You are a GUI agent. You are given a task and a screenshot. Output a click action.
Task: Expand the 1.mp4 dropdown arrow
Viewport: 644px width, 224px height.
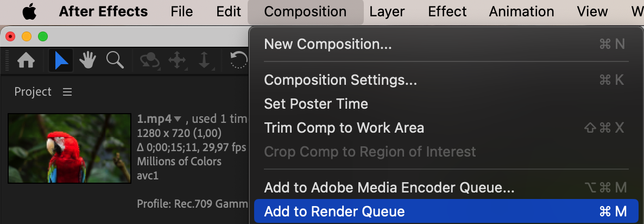click(178, 119)
